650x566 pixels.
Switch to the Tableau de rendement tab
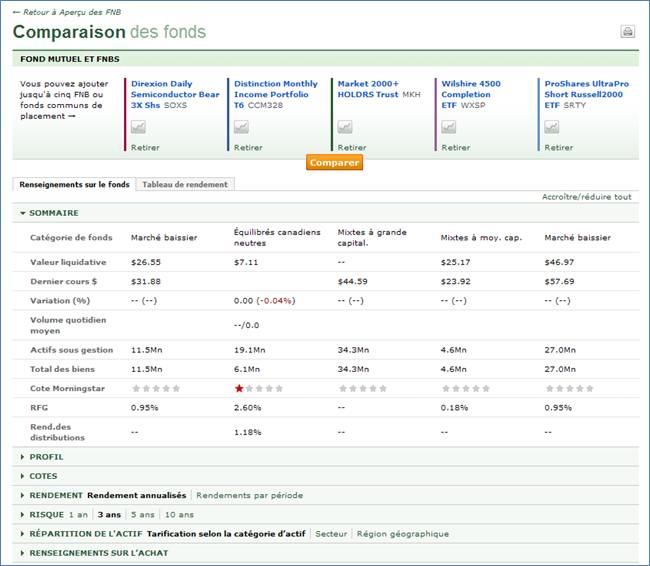tap(185, 185)
